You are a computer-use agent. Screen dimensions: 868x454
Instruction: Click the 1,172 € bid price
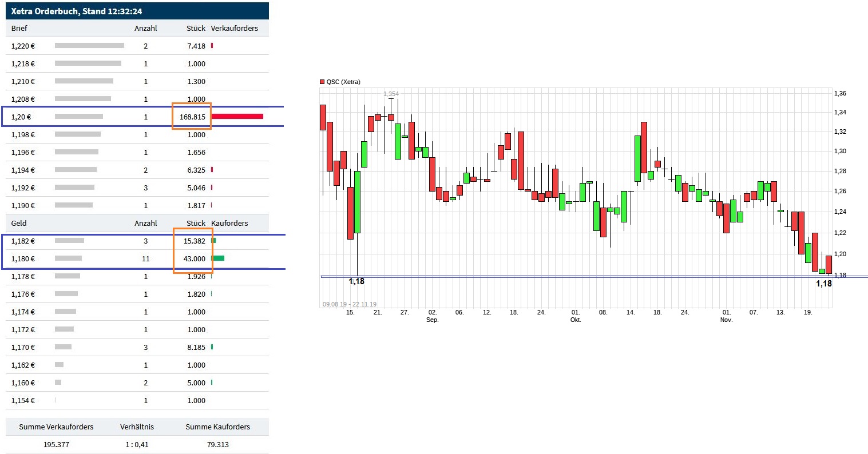[23, 329]
